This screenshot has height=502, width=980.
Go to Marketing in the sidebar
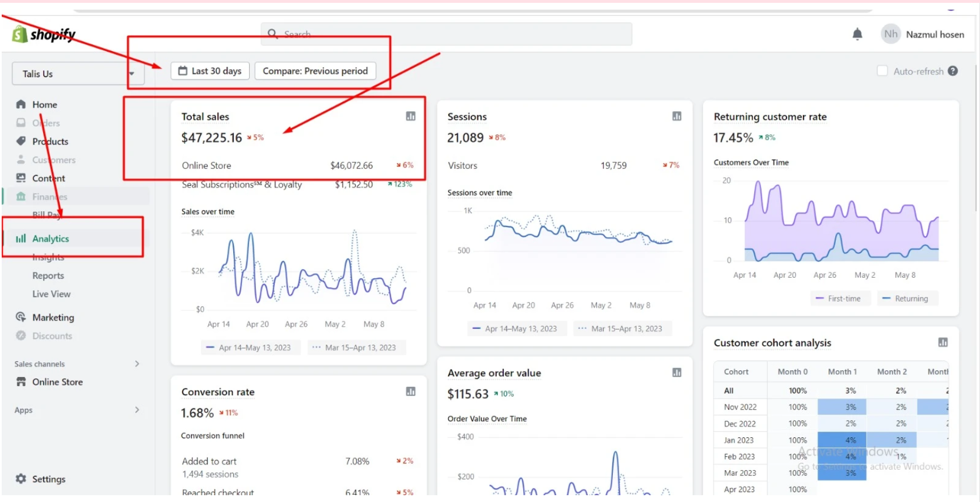(53, 317)
